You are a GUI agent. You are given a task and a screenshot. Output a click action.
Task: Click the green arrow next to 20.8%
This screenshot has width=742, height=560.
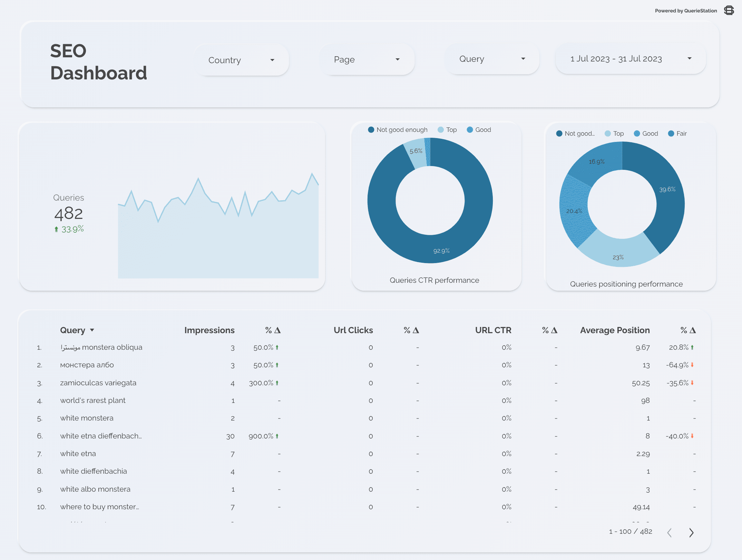pyautogui.click(x=692, y=347)
